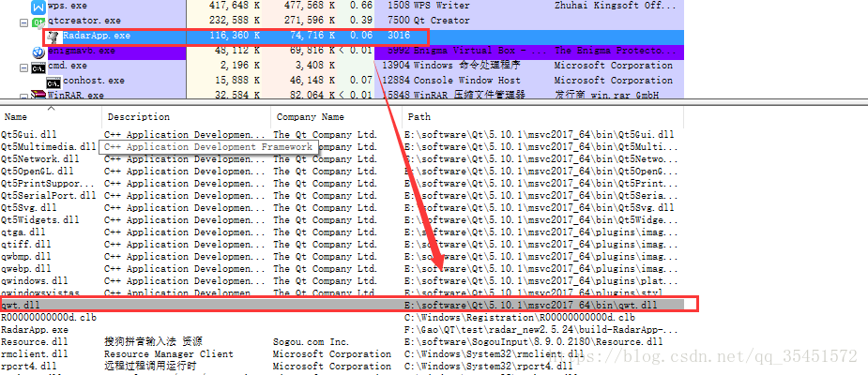The image size is (868, 375).
Task: Click the 'Zhuhai Kingsoft Off...' company cell
Action: (615, 6)
